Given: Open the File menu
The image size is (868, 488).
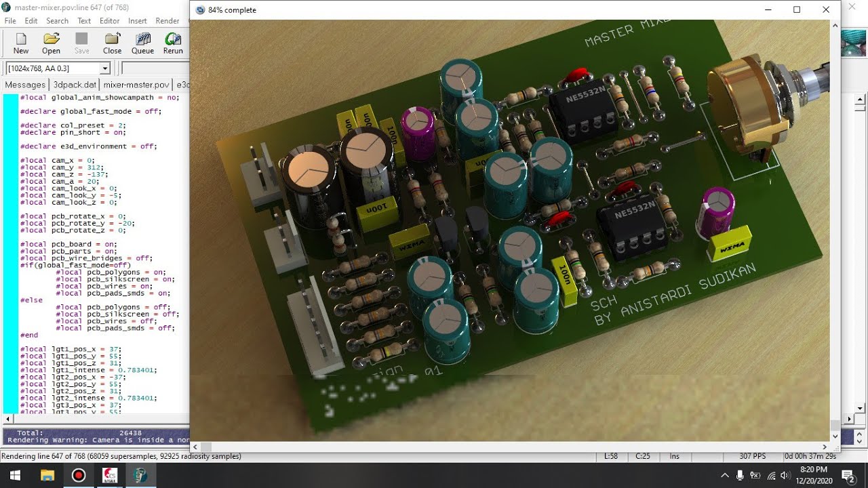Looking at the screenshot, I should (10, 21).
